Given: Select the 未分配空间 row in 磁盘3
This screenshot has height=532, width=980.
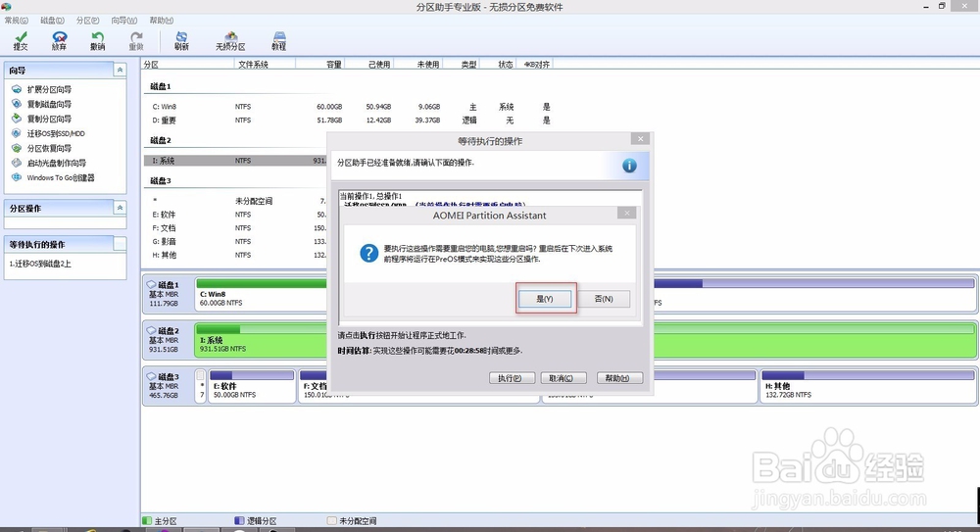Looking at the screenshot, I should (235, 201).
